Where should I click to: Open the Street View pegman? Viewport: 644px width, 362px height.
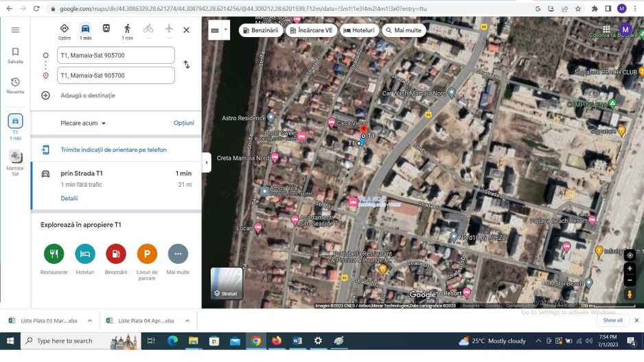[630, 294]
